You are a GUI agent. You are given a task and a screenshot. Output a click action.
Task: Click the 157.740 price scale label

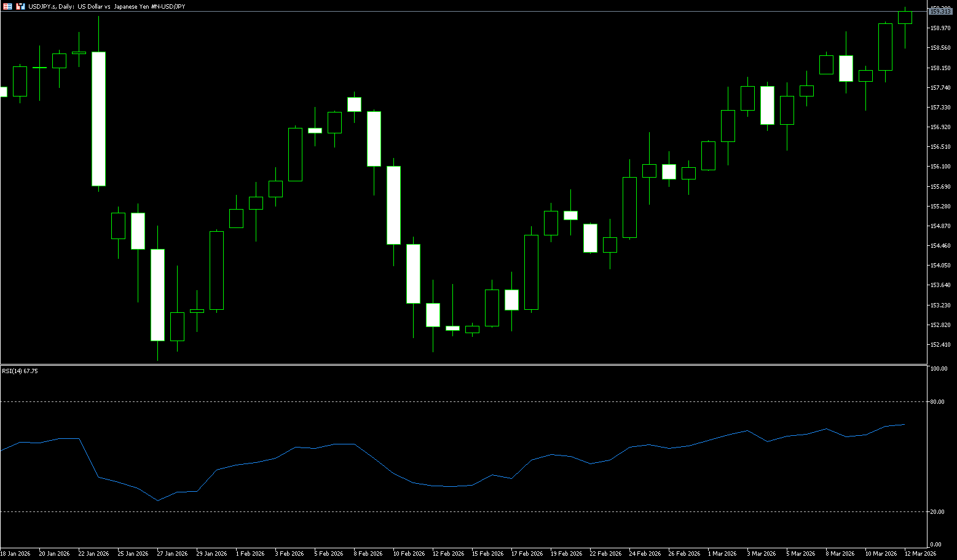(940, 88)
